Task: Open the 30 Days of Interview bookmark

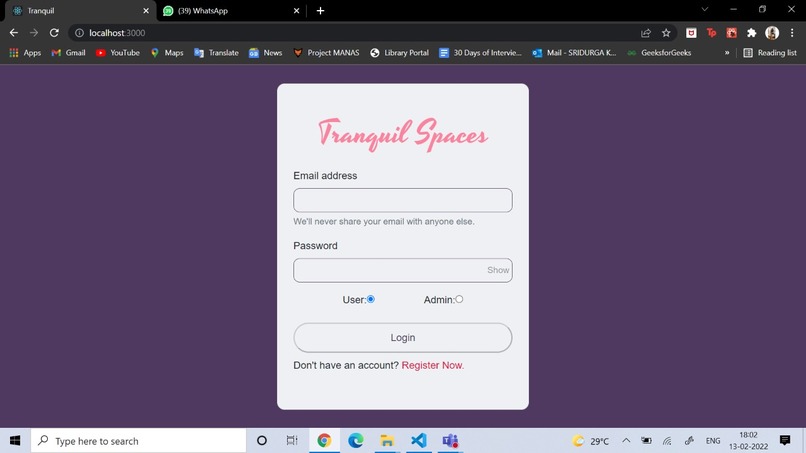Action: point(480,52)
